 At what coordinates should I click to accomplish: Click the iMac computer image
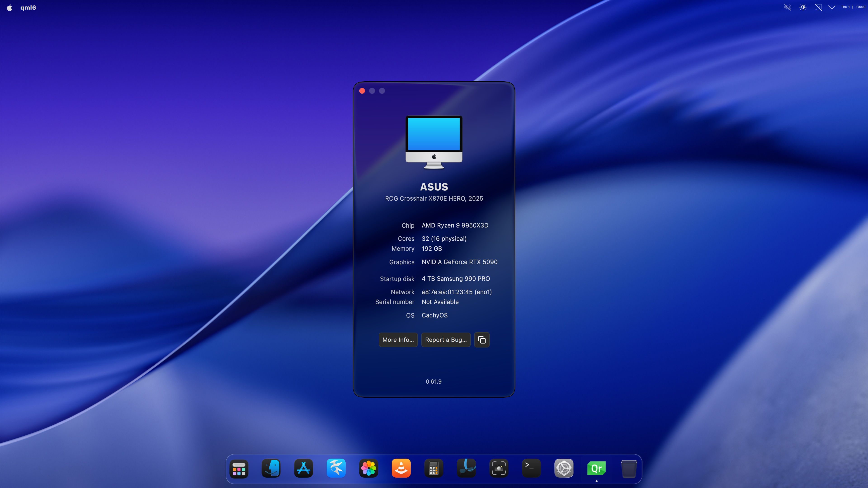coord(434,142)
